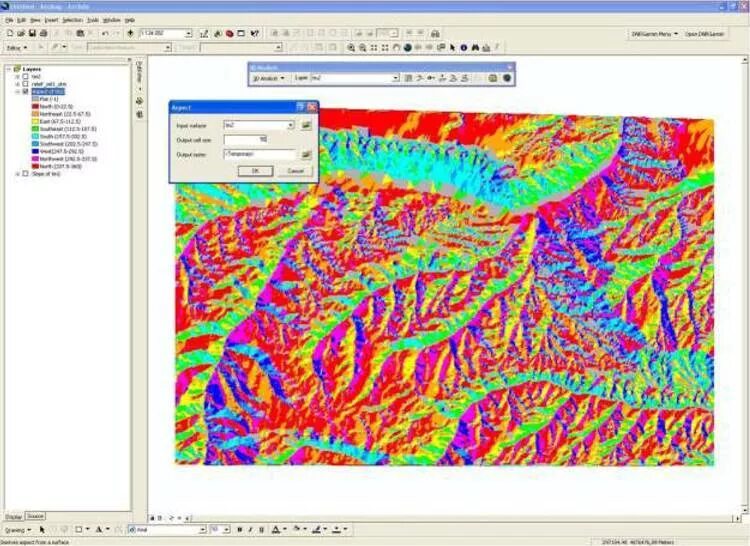750x546 pixels.
Task: Click the East yellow legend swatch
Action: click(35, 121)
